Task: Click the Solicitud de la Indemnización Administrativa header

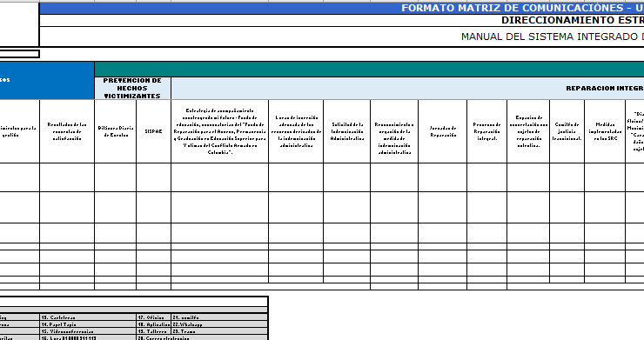Action: coord(347,131)
